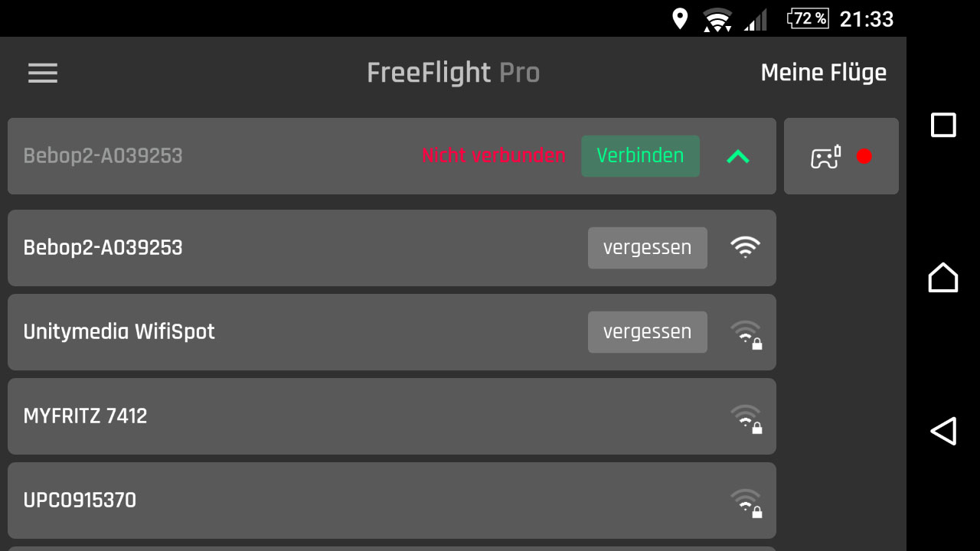Open the hamburger menu
The width and height of the screenshot is (980, 551).
click(x=43, y=73)
